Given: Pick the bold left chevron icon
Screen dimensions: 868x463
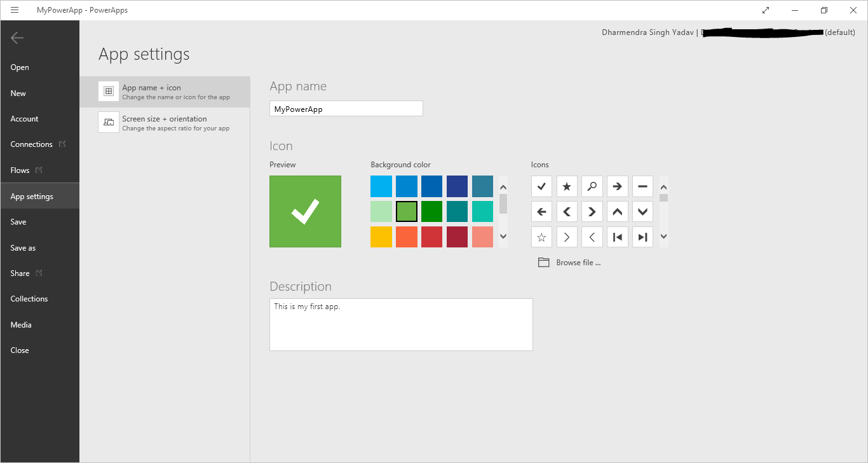Looking at the screenshot, I should pos(567,212).
